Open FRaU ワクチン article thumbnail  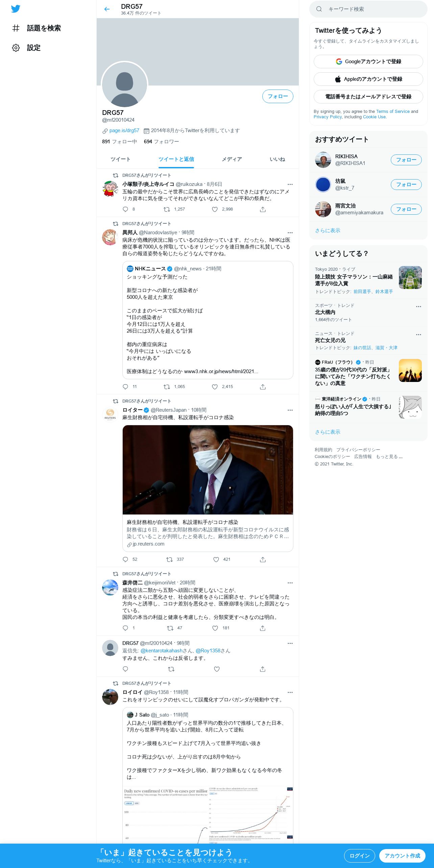[x=410, y=370]
